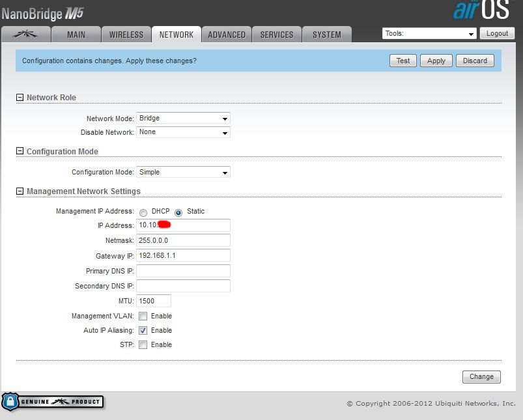This screenshot has width=523, height=420.
Task: Open the ADVANCED tab
Action: tap(227, 35)
